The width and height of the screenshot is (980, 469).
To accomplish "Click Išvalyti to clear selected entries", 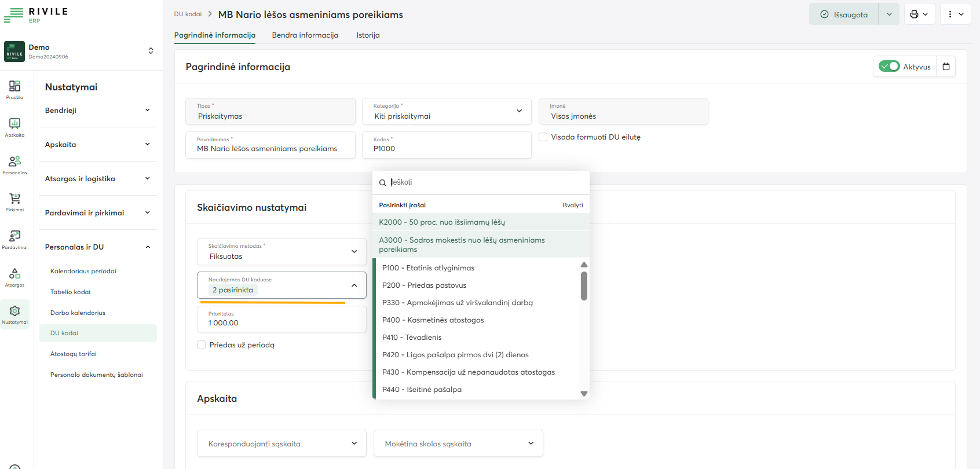I will [x=572, y=205].
